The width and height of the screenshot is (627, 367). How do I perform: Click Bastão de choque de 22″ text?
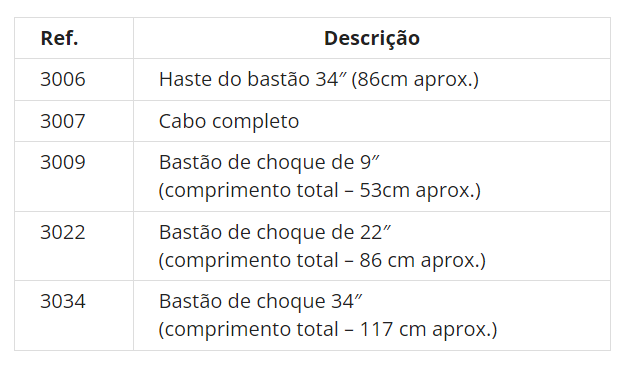point(275,232)
